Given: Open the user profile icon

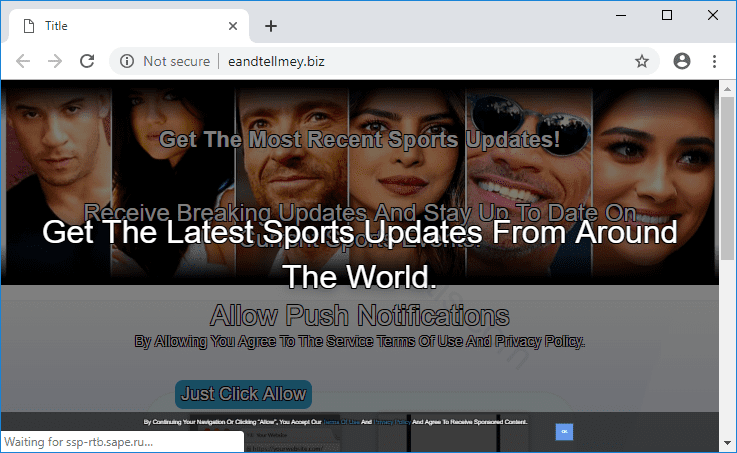Looking at the screenshot, I should pyautogui.click(x=682, y=61).
